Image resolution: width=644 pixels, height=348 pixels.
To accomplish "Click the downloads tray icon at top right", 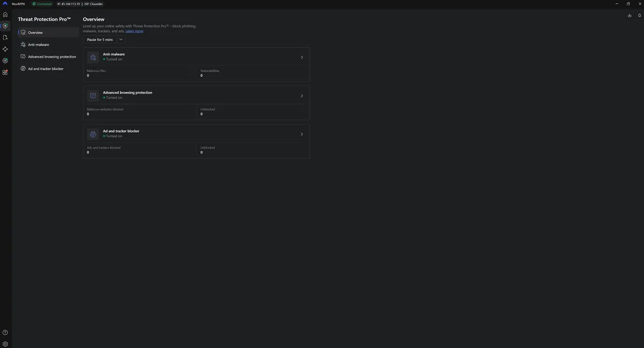I will pyautogui.click(x=630, y=15).
